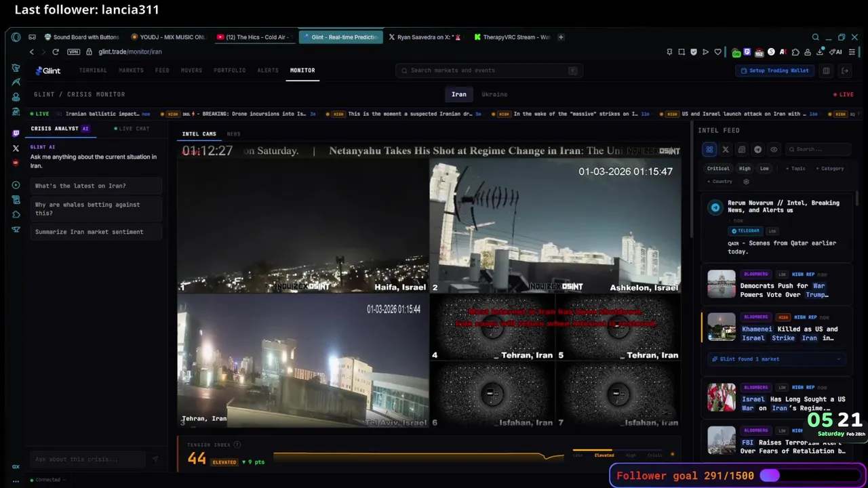Show all sources grid filter in Intel Feed
The image size is (868, 488).
(x=709, y=150)
